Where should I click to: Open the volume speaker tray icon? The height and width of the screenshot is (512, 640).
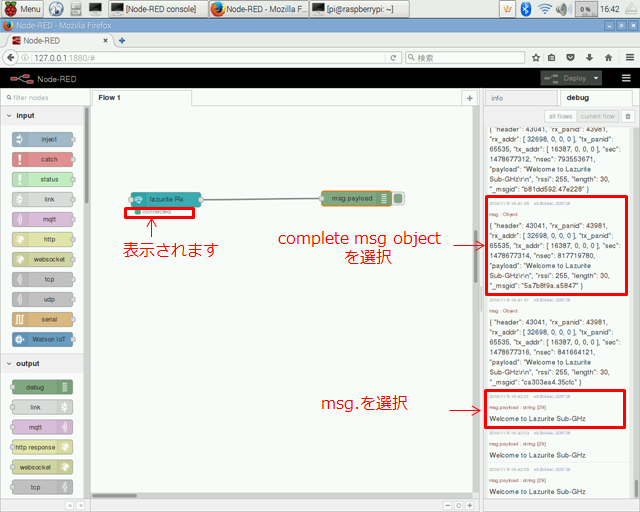click(563, 9)
